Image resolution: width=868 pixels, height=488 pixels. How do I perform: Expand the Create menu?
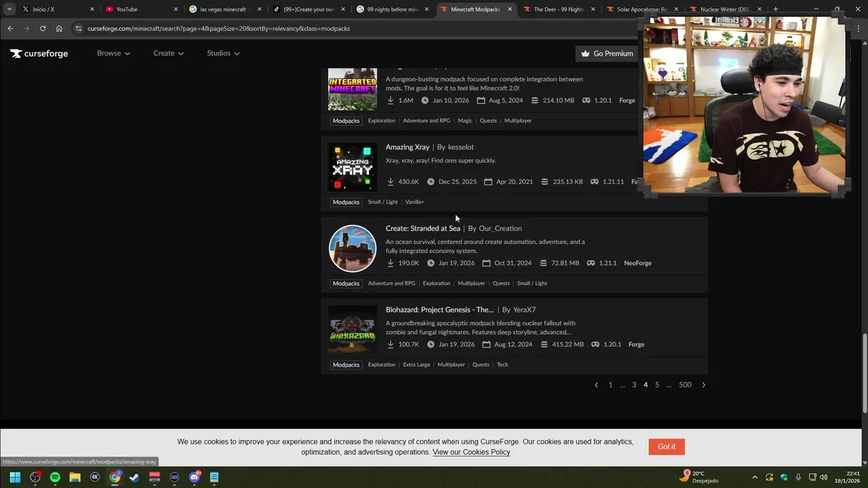(168, 54)
